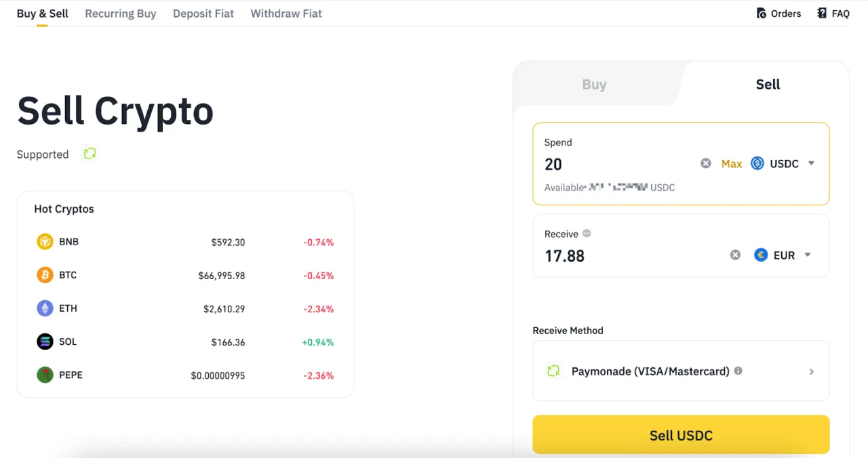Click the info icon beside Paymonade

click(x=738, y=371)
